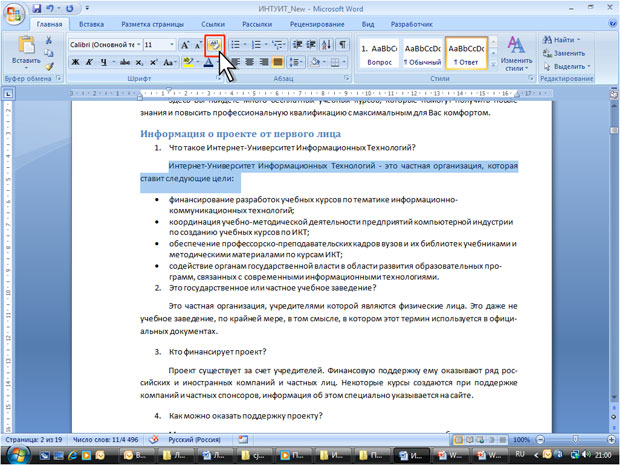Toggle italic formatting (К)
Image resolution: width=620 pixels, height=465 pixels.
(x=90, y=63)
